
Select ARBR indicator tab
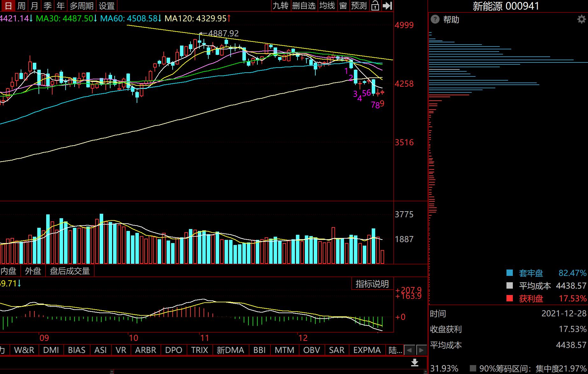coord(146,350)
